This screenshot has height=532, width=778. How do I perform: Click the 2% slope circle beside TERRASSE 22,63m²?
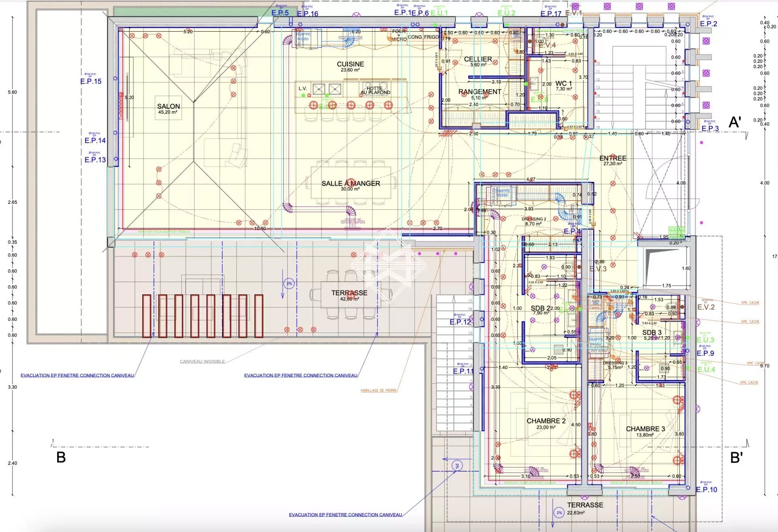coord(559,513)
